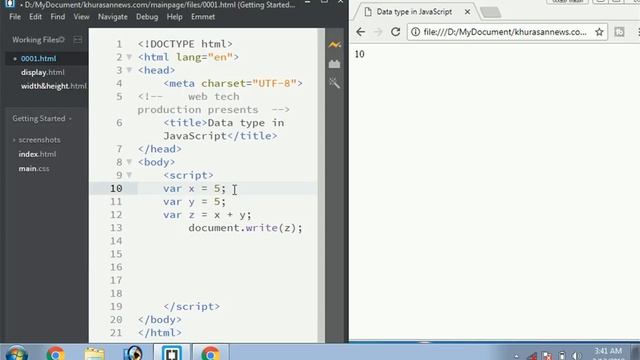This screenshot has height=360, width=640.
Task: Open a new Chrome tab
Action: [x=490, y=13]
